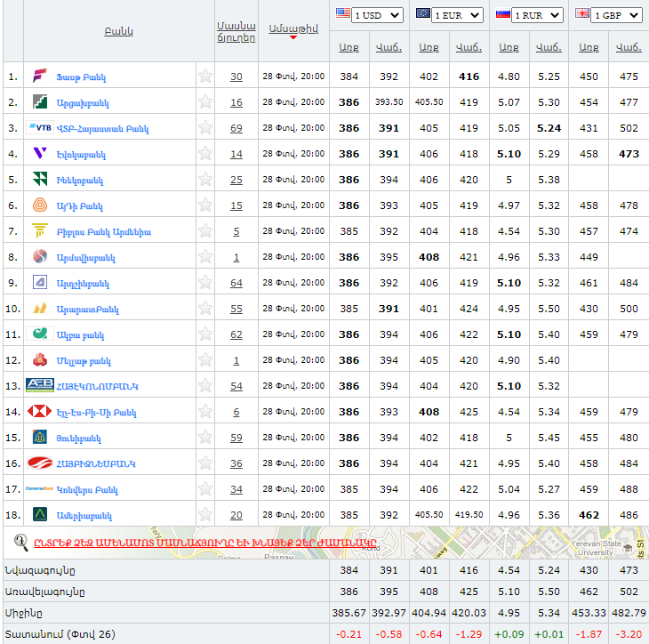Click the Russian flag icon beside RUR

pyautogui.click(x=502, y=13)
